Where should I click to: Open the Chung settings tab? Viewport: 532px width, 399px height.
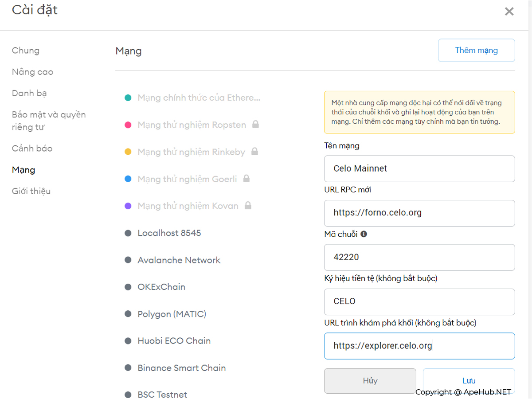point(26,51)
